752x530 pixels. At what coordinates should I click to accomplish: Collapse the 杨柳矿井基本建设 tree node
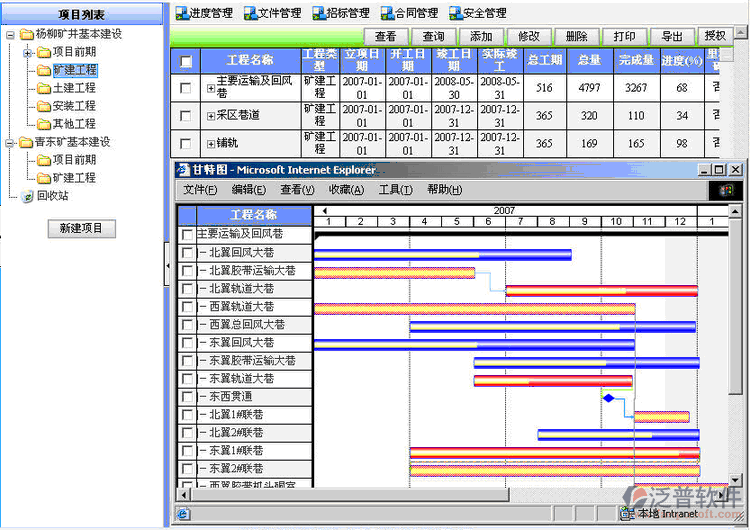(x=10, y=35)
